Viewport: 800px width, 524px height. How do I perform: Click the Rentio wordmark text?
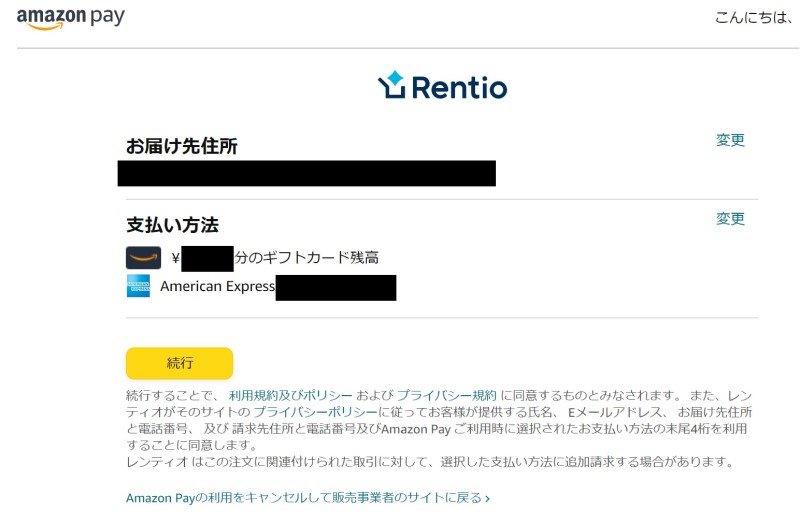pos(459,87)
